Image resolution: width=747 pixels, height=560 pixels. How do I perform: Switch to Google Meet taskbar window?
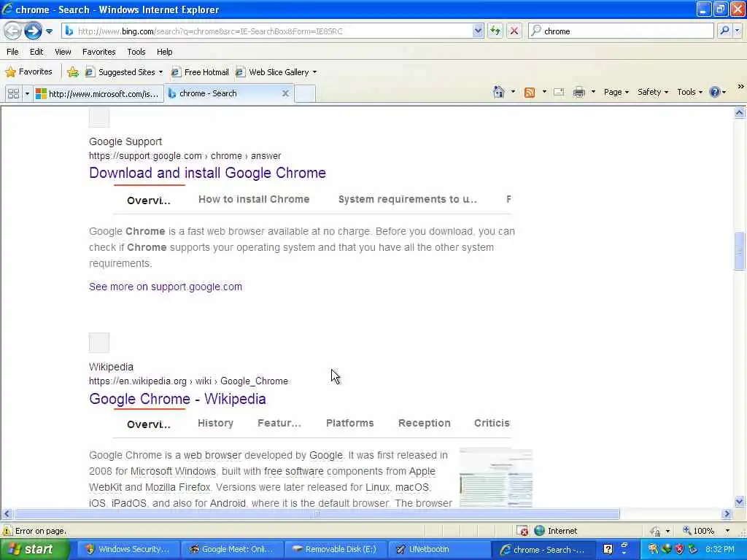(x=232, y=550)
